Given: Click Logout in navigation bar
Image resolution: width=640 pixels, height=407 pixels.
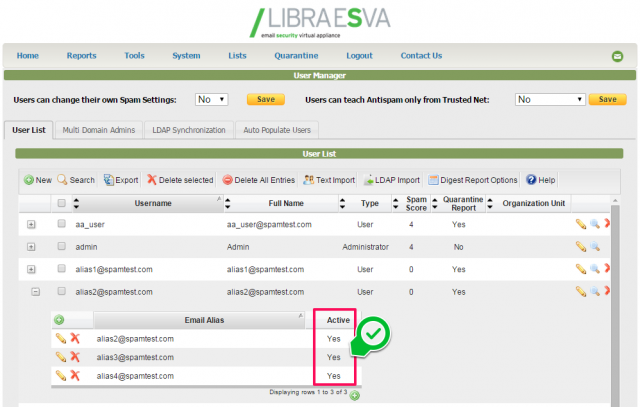Looking at the screenshot, I should pyautogui.click(x=360, y=56).
